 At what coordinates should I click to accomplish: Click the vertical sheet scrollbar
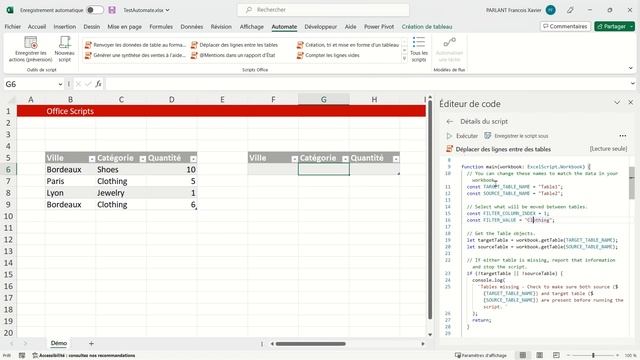430,209
